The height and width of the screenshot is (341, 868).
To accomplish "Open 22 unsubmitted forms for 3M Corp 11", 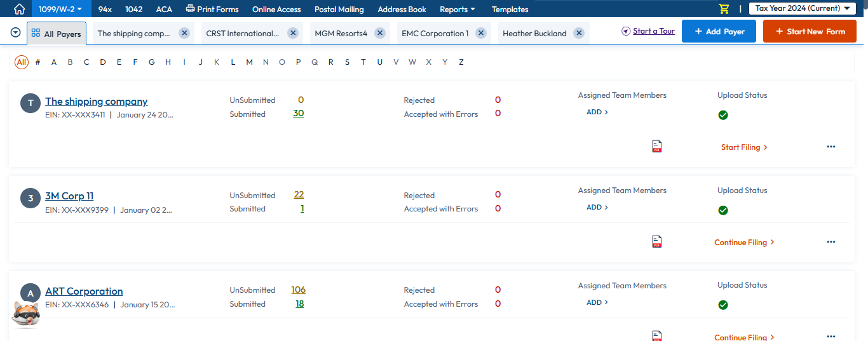I will (x=299, y=195).
